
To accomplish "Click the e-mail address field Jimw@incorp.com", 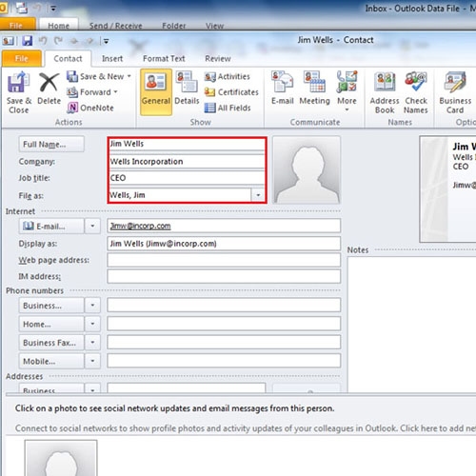I will coord(224,226).
